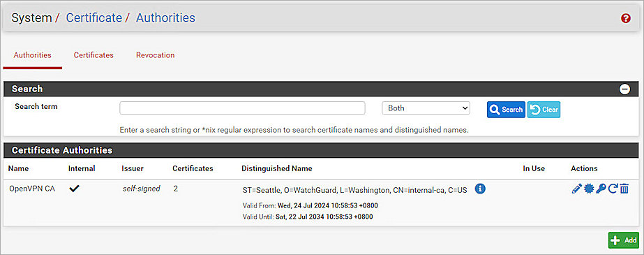Export the OpenVPN CA certificate
Screen dimensions: 644x255
(589, 189)
